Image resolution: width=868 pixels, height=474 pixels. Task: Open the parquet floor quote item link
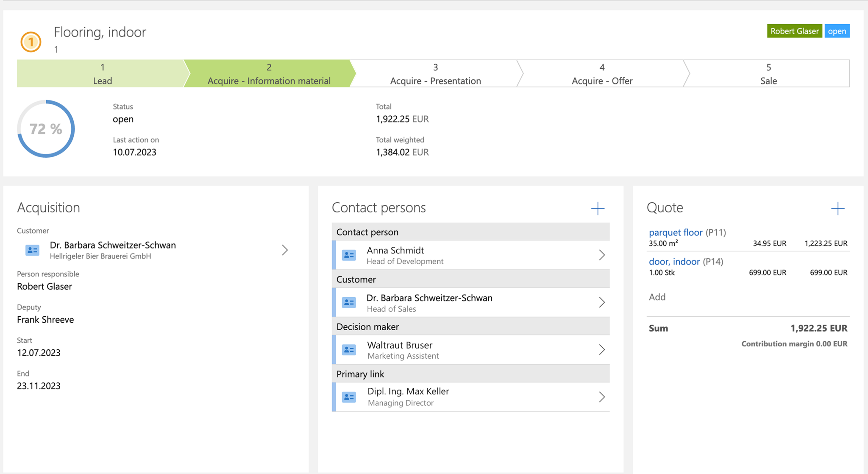click(x=676, y=232)
